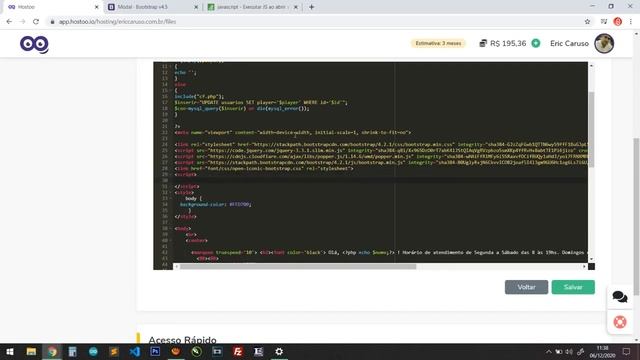Click the Voltar button

tap(526, 287)
